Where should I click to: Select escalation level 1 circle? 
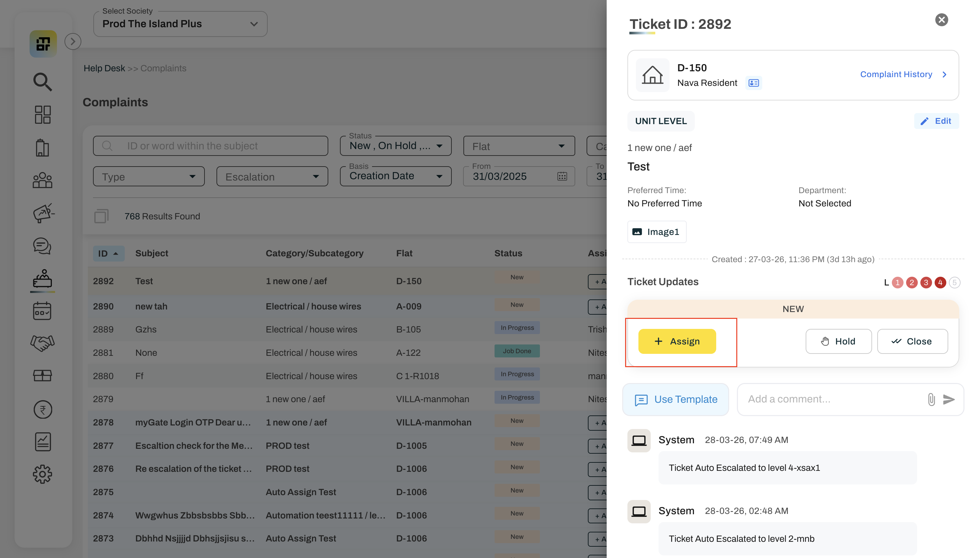click(897, 283)
